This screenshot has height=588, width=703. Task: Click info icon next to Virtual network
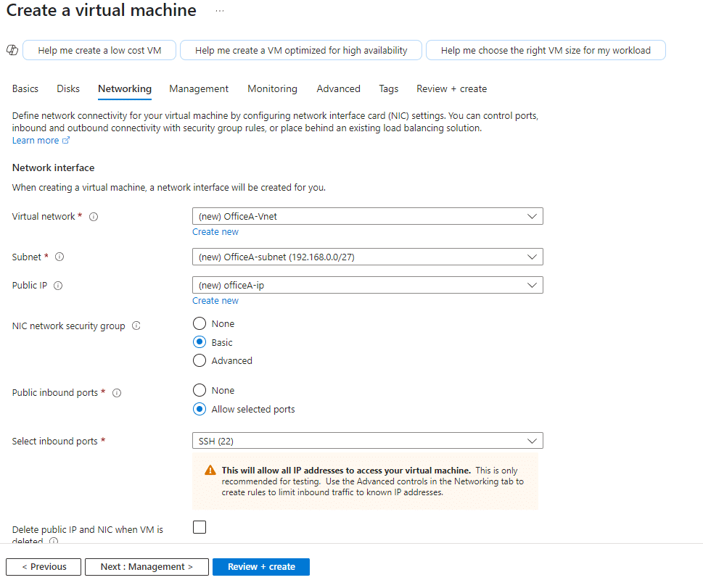pyautogui.click(x=94, y=217)
